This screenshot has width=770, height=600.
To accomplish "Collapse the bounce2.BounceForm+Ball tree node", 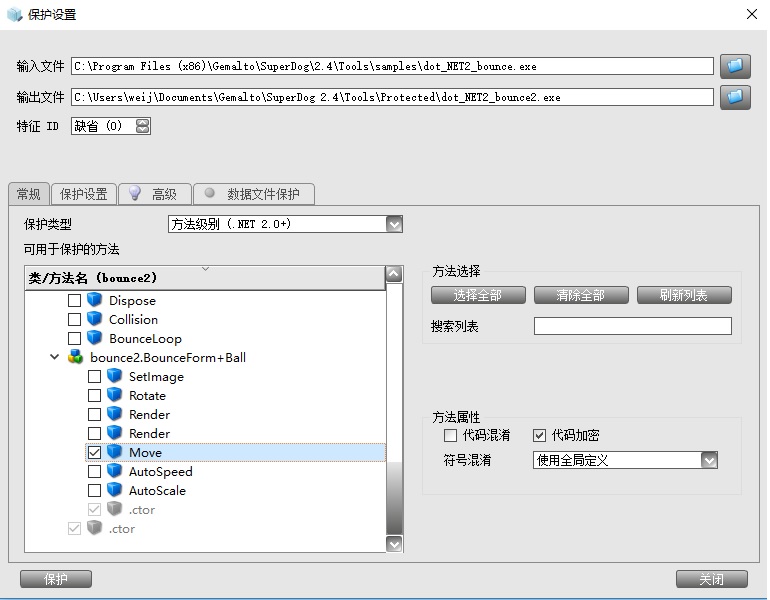I will click(x=53, y=357).
